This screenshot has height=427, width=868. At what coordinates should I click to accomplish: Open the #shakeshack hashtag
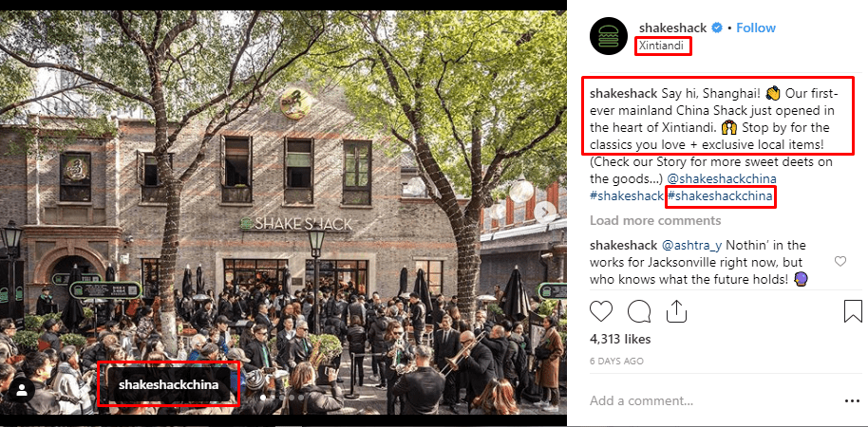coord(627,195)
